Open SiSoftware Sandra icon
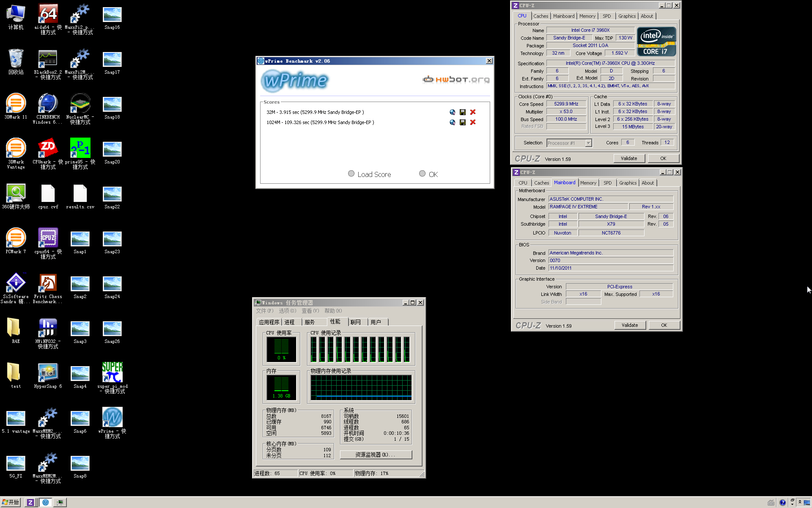The height and width of the screenshot is (508, 812). pos(16,288)
